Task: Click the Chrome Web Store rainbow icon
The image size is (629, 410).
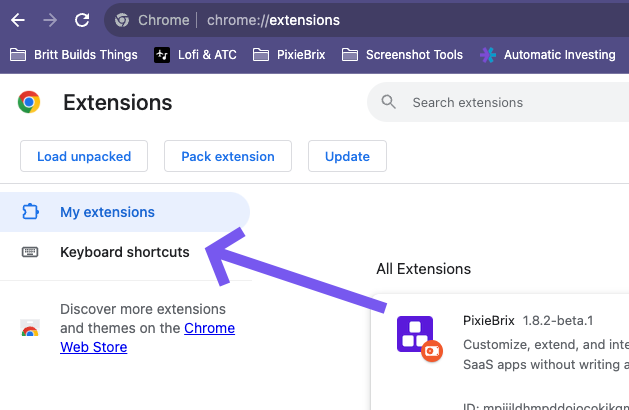Action: (x=30, y=329)
